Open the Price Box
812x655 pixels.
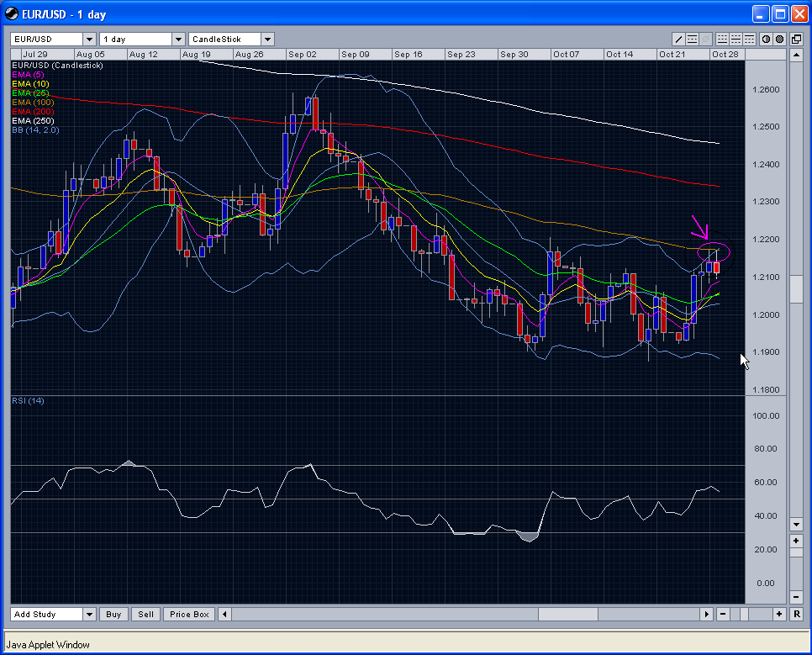click(188, 614)
